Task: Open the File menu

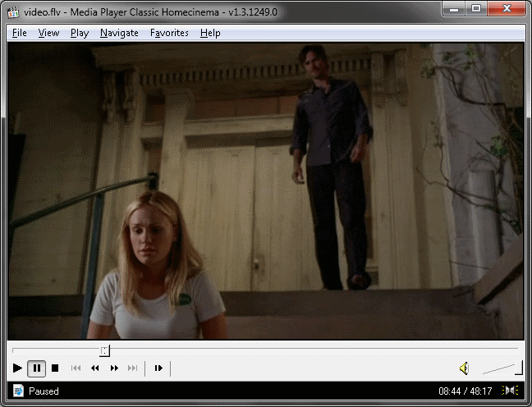Action: (20, 33)
